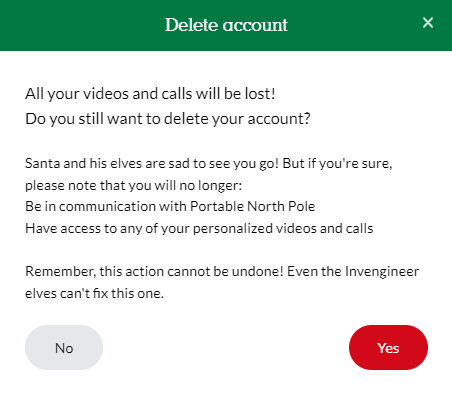Image resolution: width=452 pixels, height=393 pixels.
Task: Click the empty space between No and Yes
Action: (x=226, y=347)
